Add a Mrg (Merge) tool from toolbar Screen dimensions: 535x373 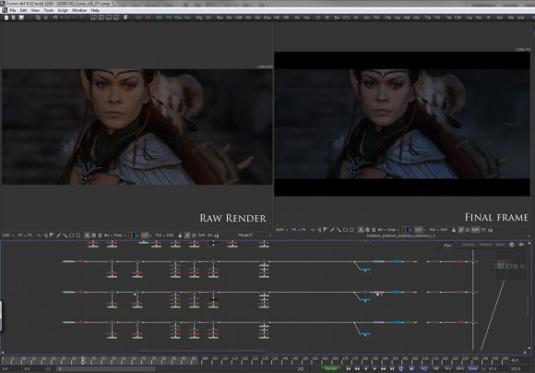[199, 17]
